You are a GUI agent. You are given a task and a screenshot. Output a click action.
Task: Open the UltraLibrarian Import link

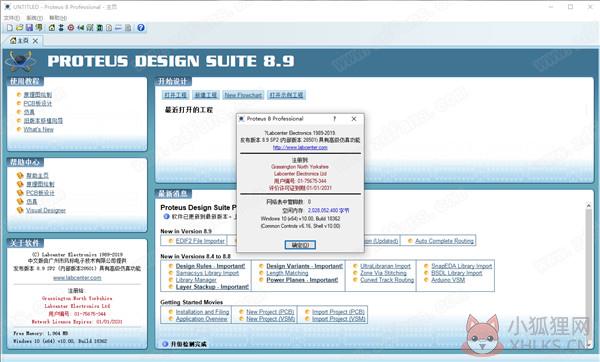click(x=385, y=266)
